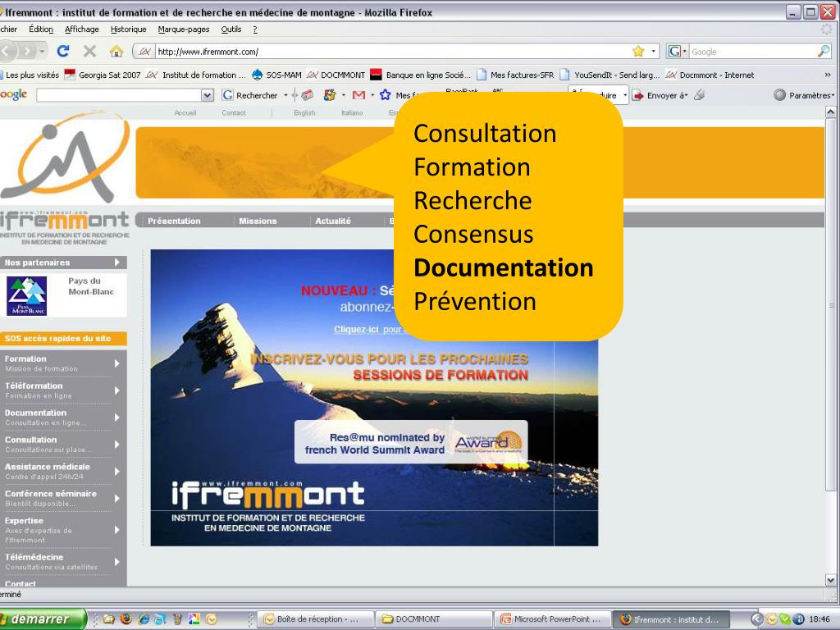Click the search magnifier in Google search box
Image resolution: width=840 pixels, height=630 pixels.
[824, 52]
